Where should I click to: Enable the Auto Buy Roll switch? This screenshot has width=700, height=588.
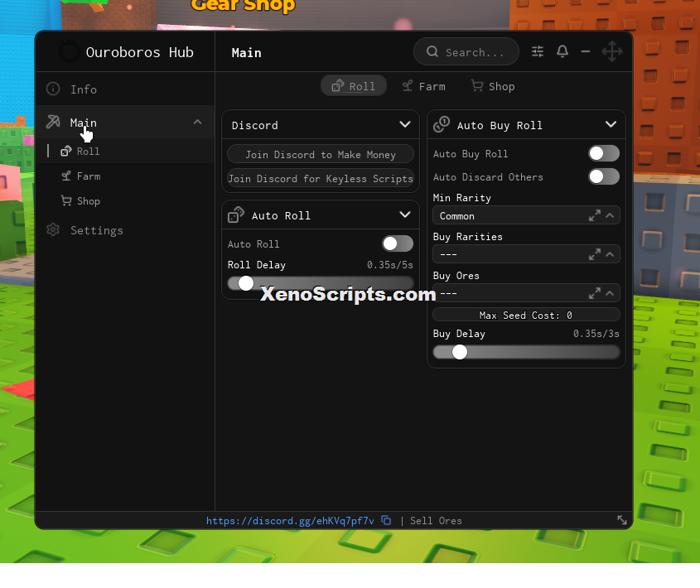coord(604,153)
